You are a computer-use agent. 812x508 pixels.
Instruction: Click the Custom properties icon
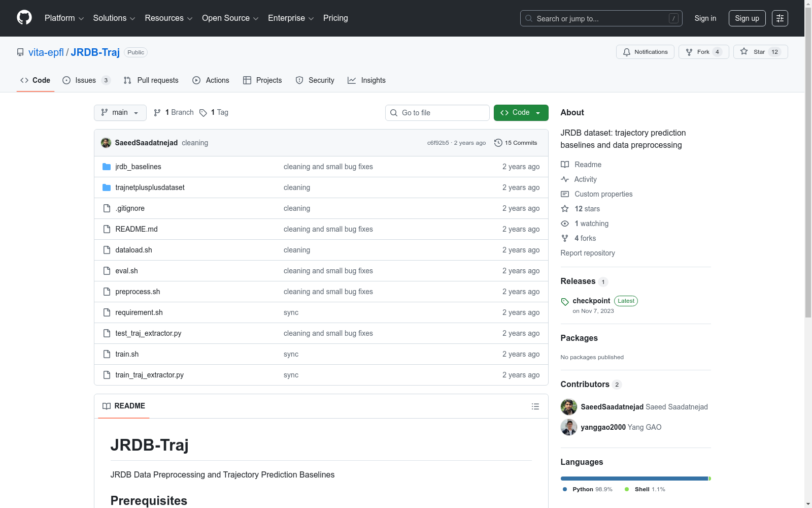tap(565, 194)
